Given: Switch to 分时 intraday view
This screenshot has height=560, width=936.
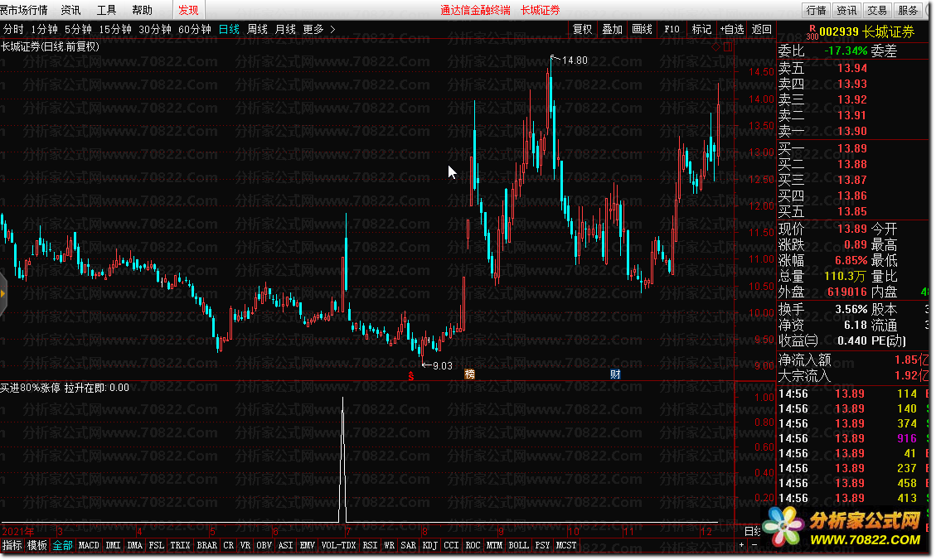Looking at the screenshot, I should pyautogui.click(x=13, y=29).
